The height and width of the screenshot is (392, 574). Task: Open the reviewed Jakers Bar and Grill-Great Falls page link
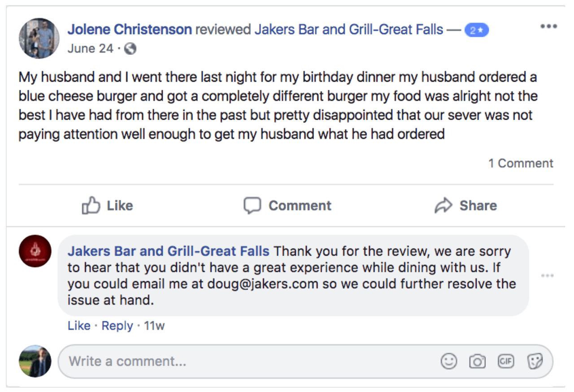tap(349, 30)
